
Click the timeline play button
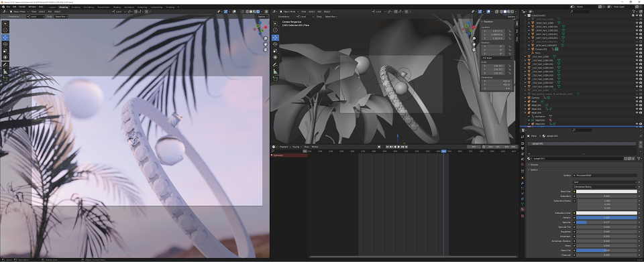click(x=398, y=146)
